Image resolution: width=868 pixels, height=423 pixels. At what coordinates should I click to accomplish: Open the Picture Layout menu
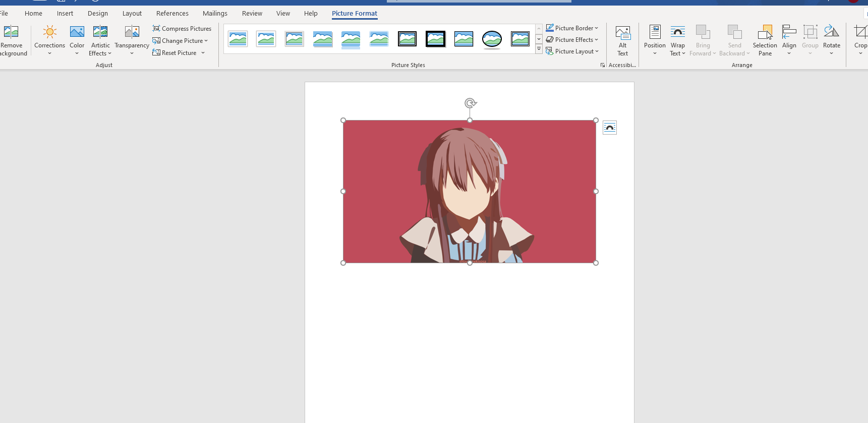click(x=572, y=51)
